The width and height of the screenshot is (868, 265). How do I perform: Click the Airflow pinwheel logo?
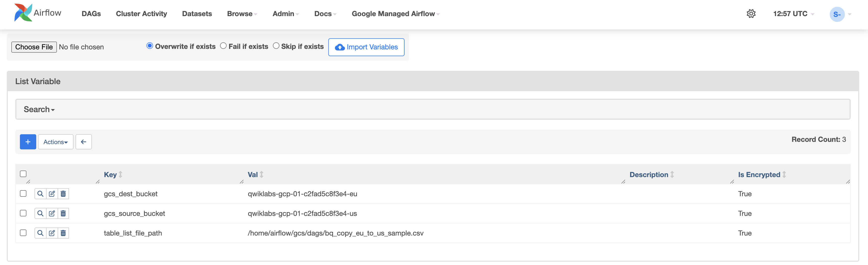pyautogui.click(x=23, y=13)
